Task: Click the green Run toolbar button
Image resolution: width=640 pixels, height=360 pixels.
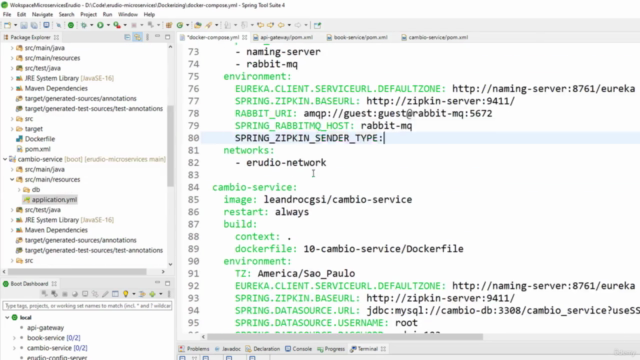Action: 100,25
